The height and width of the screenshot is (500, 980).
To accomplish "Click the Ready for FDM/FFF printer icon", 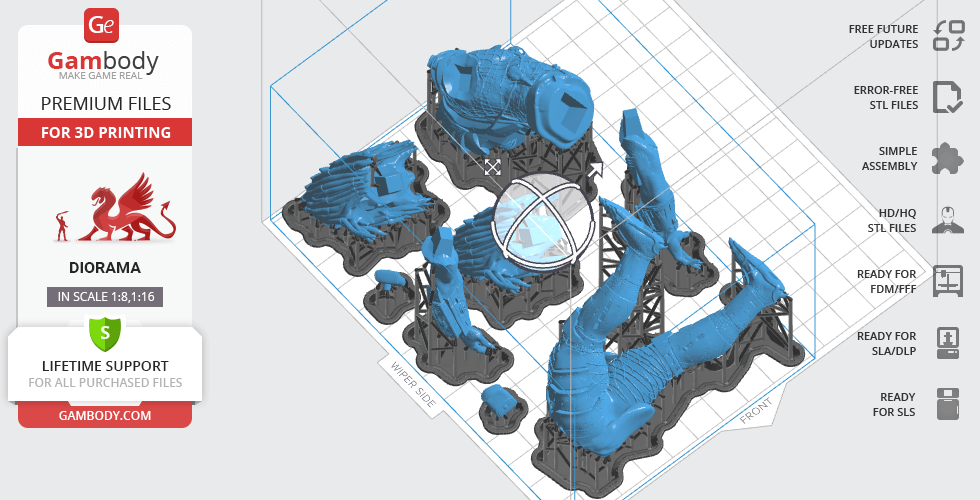I will pos(947,281).
